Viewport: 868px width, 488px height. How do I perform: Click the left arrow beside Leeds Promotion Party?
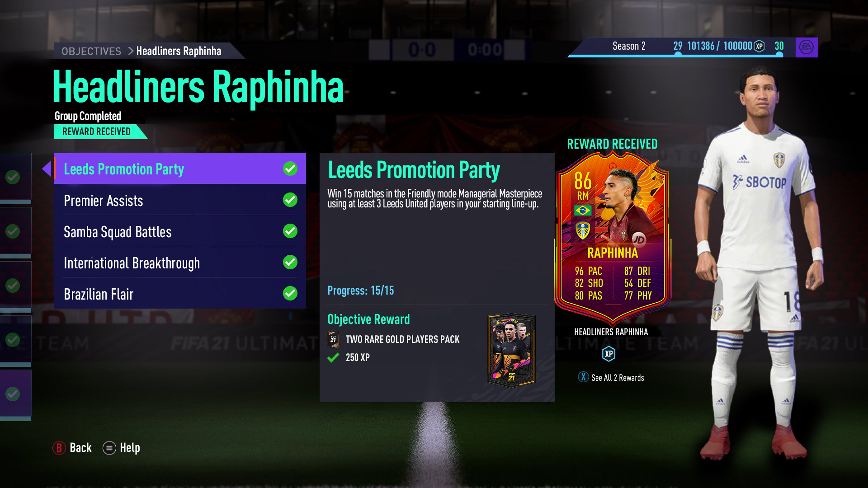point(47,169)
